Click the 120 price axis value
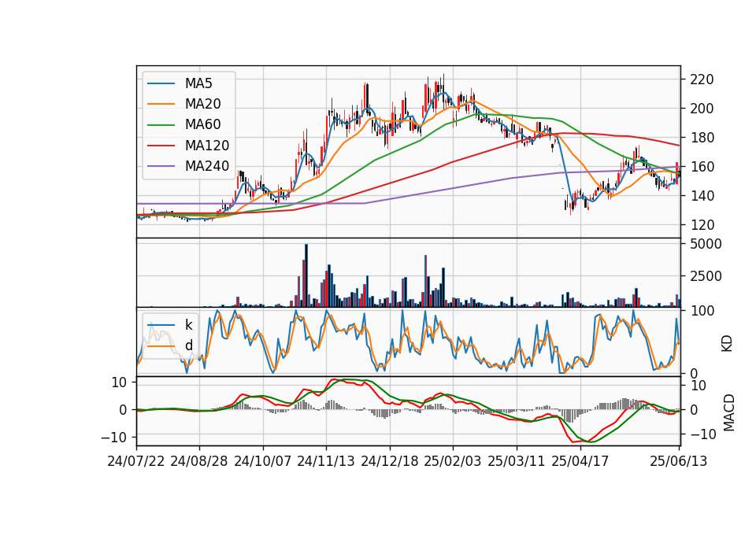Viewport: 756px width, 543px height. click(702, 225)
